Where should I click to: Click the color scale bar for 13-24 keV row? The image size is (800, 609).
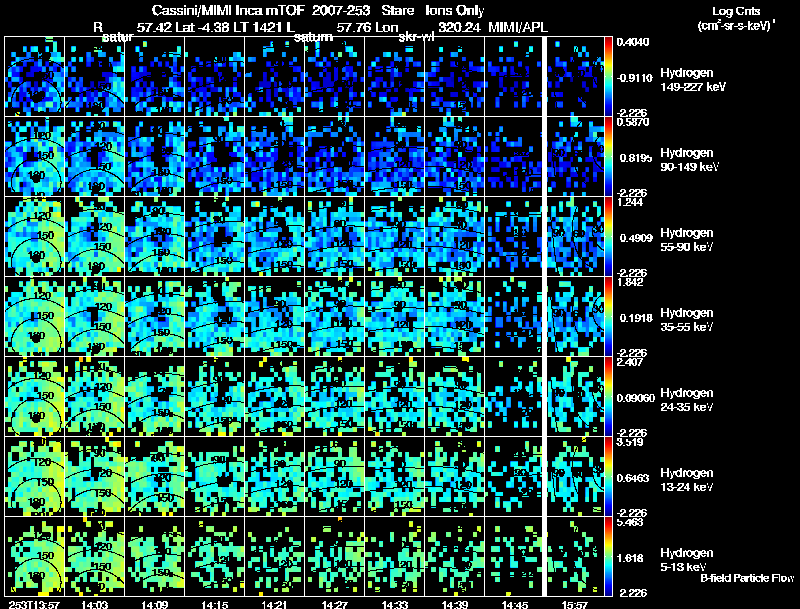point(608,476)
